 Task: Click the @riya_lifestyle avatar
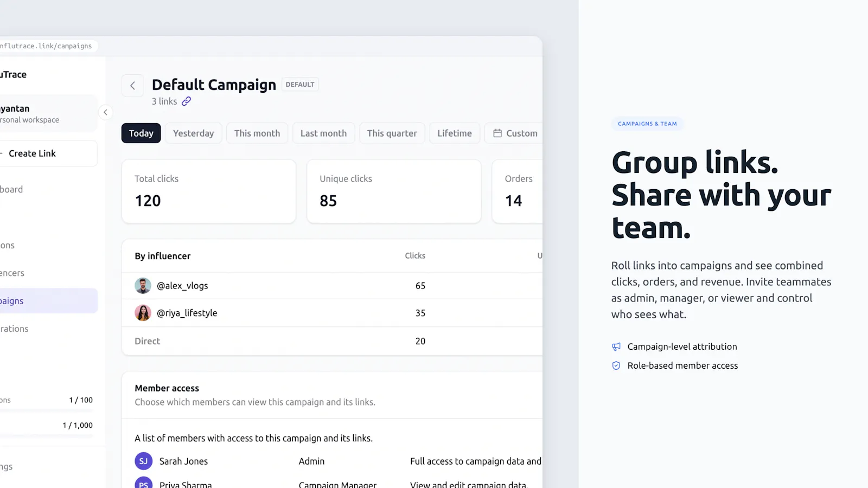tap(143, 313)
